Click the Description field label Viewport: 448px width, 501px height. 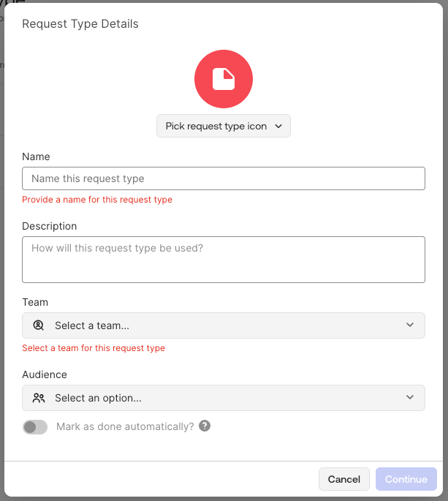(50, 226)
